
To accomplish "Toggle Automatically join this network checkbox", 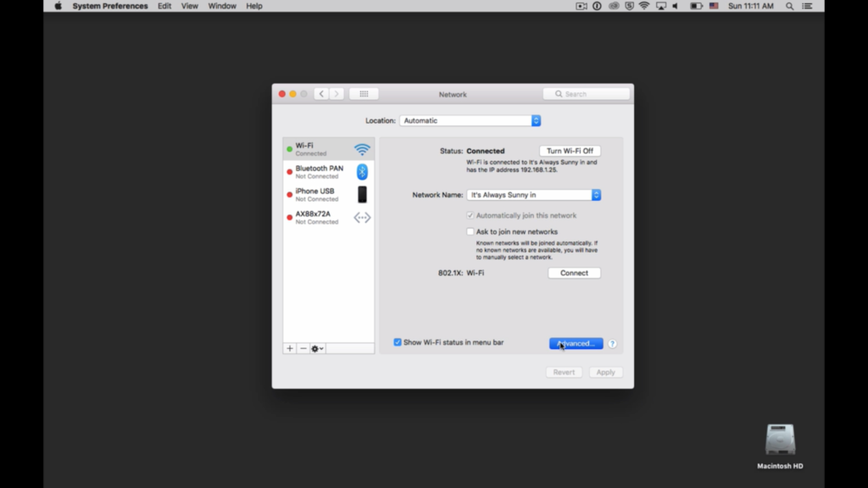I will tap(470, 215).
